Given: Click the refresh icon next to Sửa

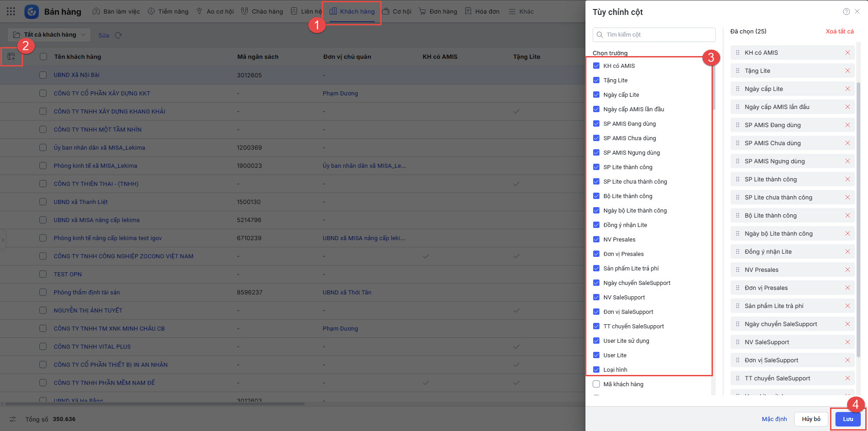Looking at the screenshot, I should (x=118, y=35).
